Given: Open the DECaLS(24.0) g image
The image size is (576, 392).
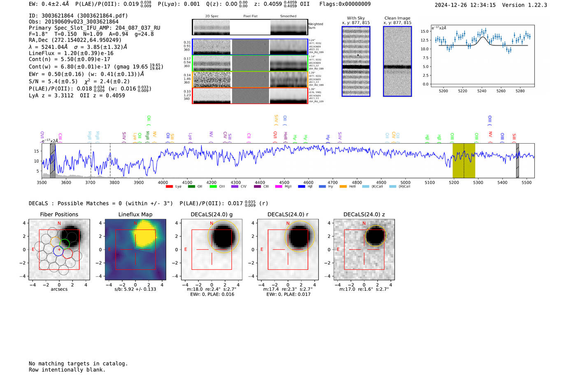Looking at the screenshot, I should [212, 250].
